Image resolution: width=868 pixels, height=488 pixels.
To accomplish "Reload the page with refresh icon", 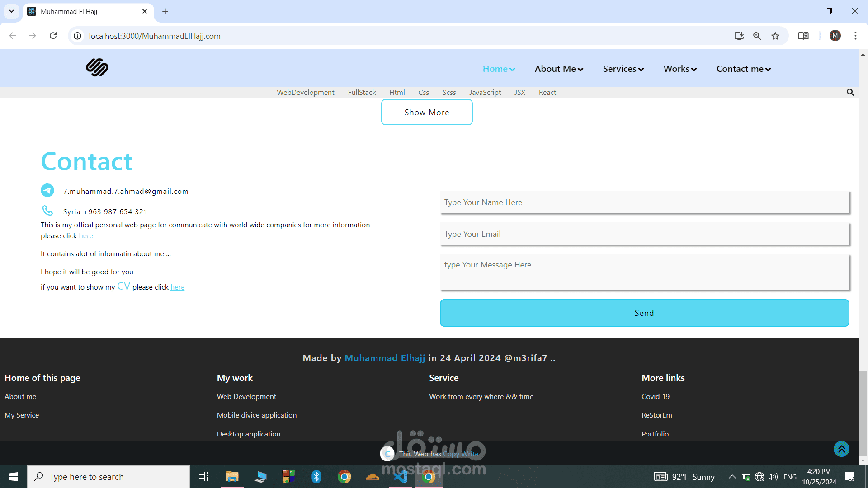I will 53,36.
